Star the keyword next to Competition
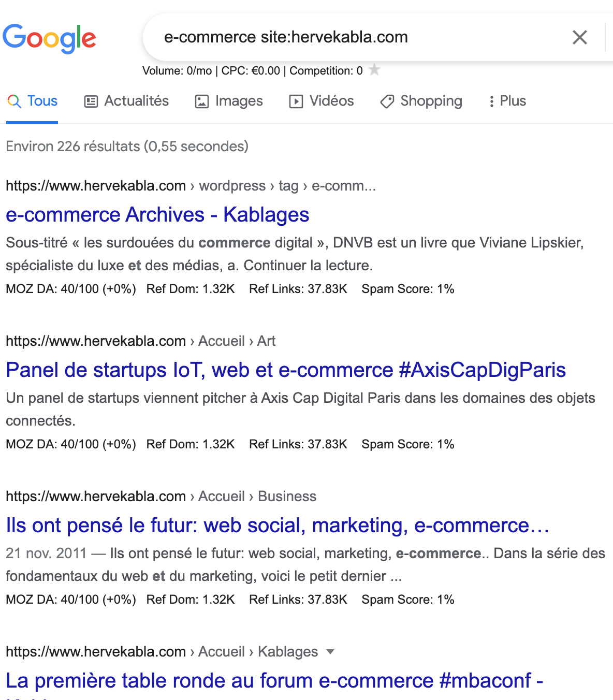Image resolution: width=613 pixels, height=700 pixels. [x=374, y=69]
